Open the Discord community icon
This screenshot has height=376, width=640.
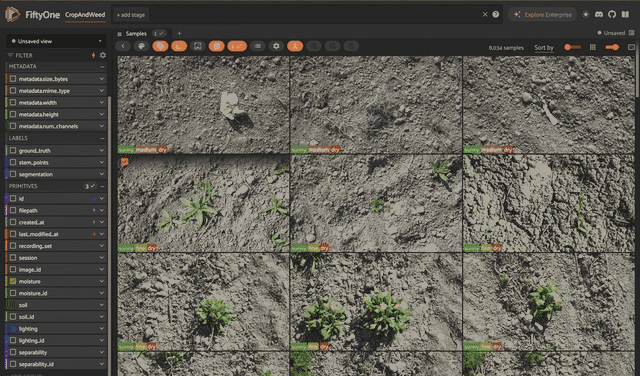point(599,14)
